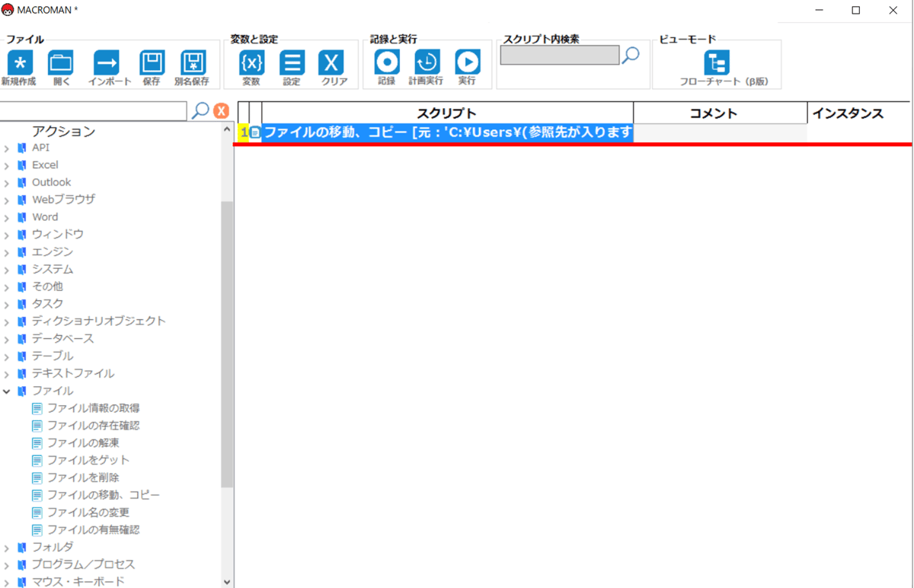The image size is (914, 588).
Task: Choose the ファイルの解凍 action
Action: tap(83, 443)
